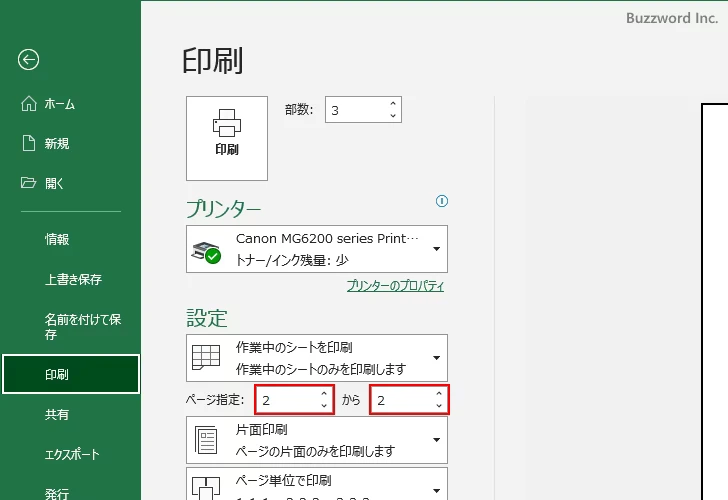This screenshot has height=500, width=728.
Task: Decrease the ending page number
Action: coord(438,406)
